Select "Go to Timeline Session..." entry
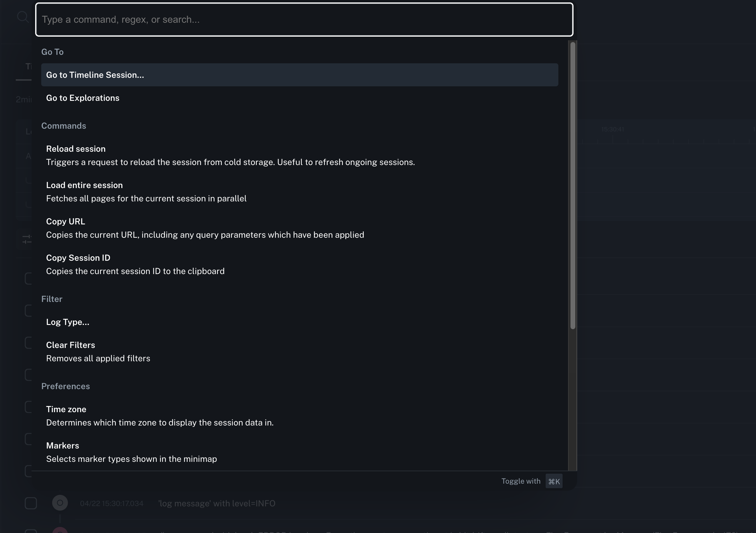The height and width of the screenshot is (533, 756). click(299, 75)
